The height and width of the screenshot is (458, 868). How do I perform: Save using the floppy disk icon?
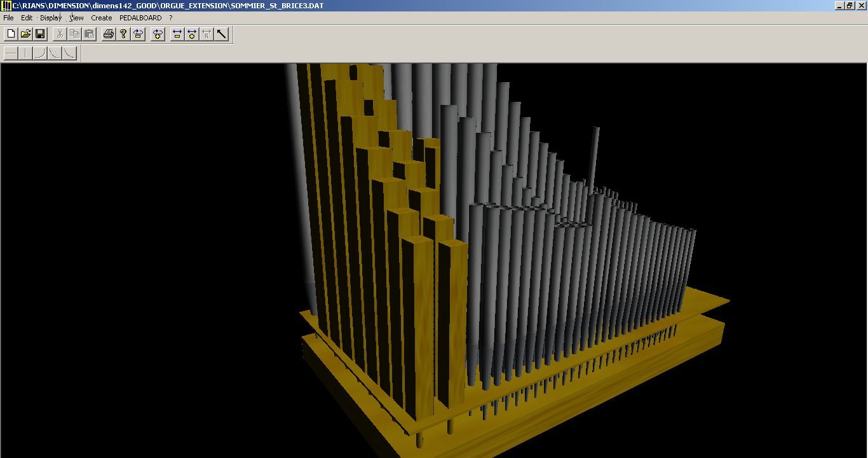(x=40, y=34)
